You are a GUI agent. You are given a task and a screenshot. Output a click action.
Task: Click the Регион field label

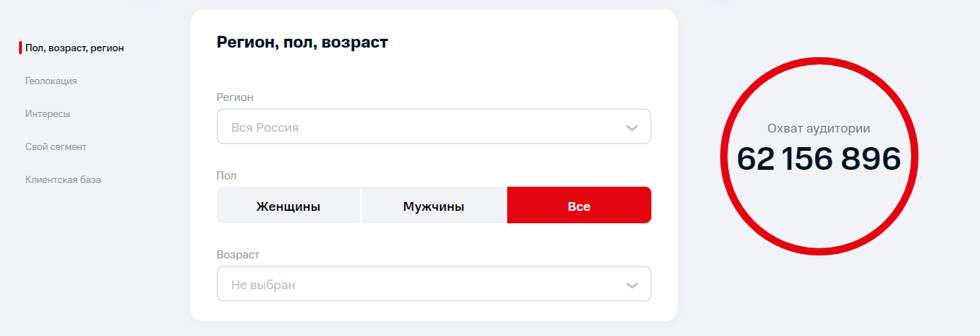235,97
